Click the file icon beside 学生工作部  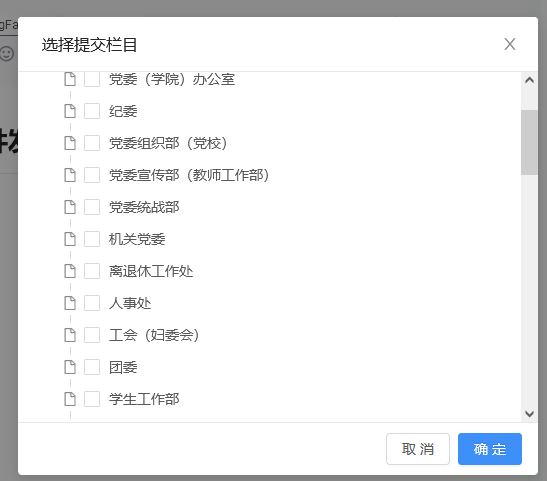[70, 399]
